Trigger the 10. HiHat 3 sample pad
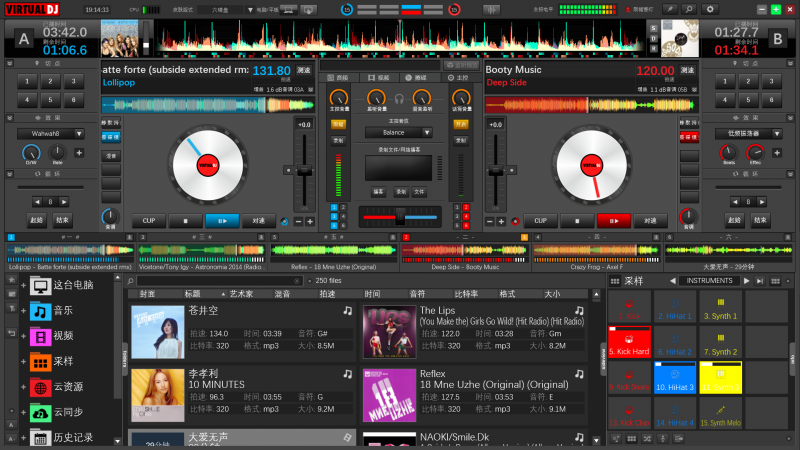The image size is (800, 450). 674,377
